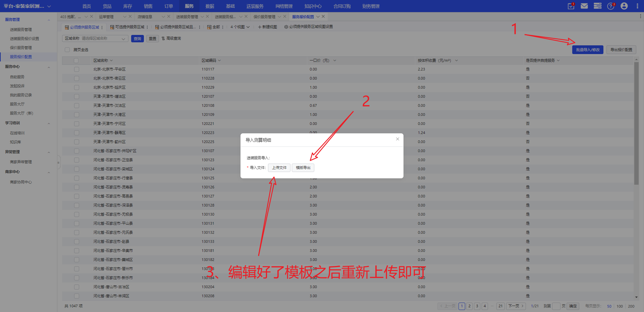The height and width of the screenshot is (312, 644).
Task: Switch to the 保价服务管理 tab
Action: tap(264, 17)
